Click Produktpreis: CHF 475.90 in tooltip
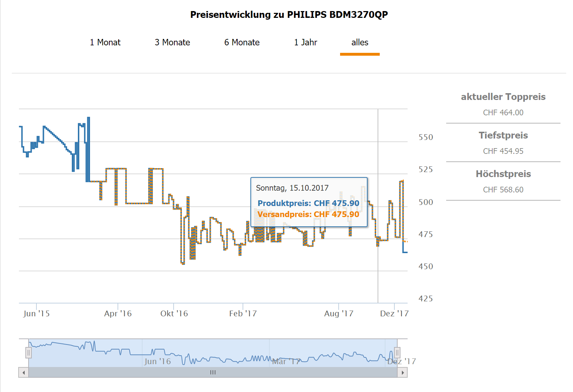The height and width of the screenshot is (392, 573). 308,203
